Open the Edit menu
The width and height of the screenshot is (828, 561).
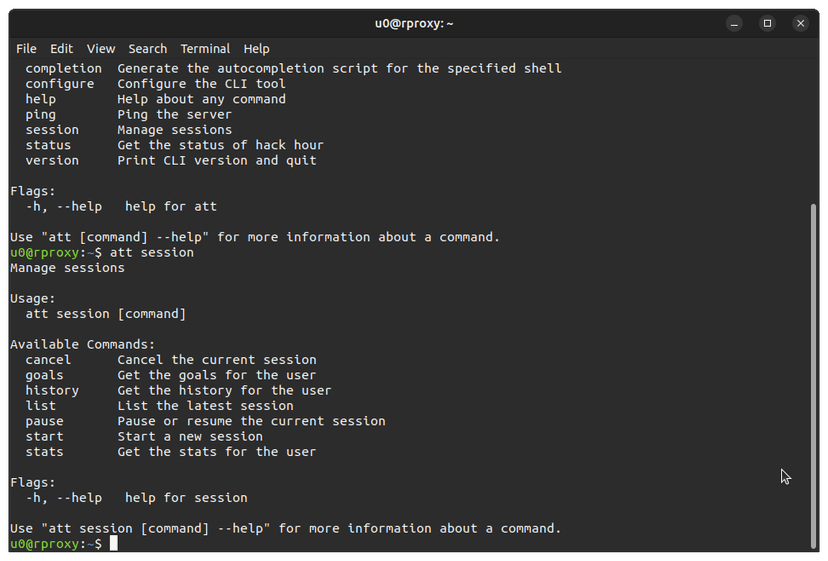point(62,48)
